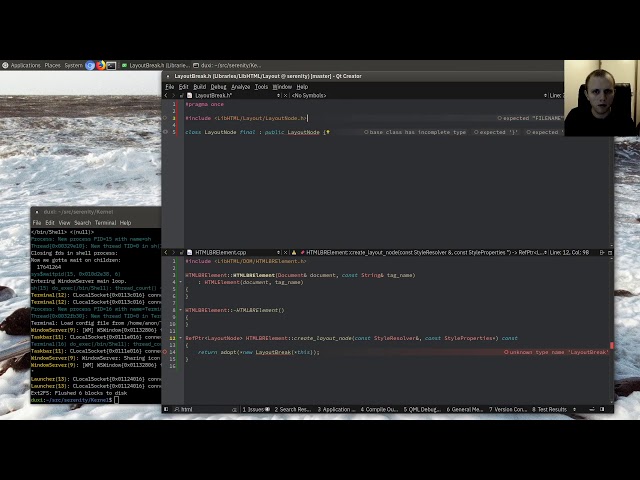The image size is (640, 480).
Task: Open the create_layout_node symbol dropdown
Action: pyautogui.click(x=424, y=253)
